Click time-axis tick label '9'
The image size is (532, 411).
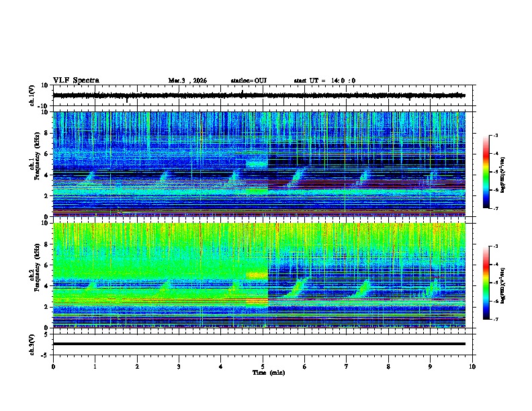tap(430, 367)
